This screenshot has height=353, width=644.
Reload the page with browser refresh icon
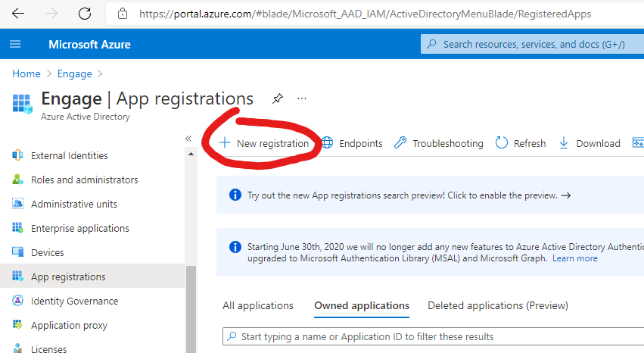click(x=85, y=14)
